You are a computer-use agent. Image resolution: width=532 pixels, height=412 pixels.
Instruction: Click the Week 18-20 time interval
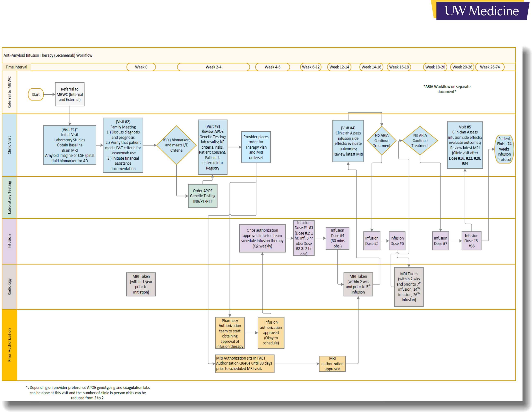tap(435, 67)
